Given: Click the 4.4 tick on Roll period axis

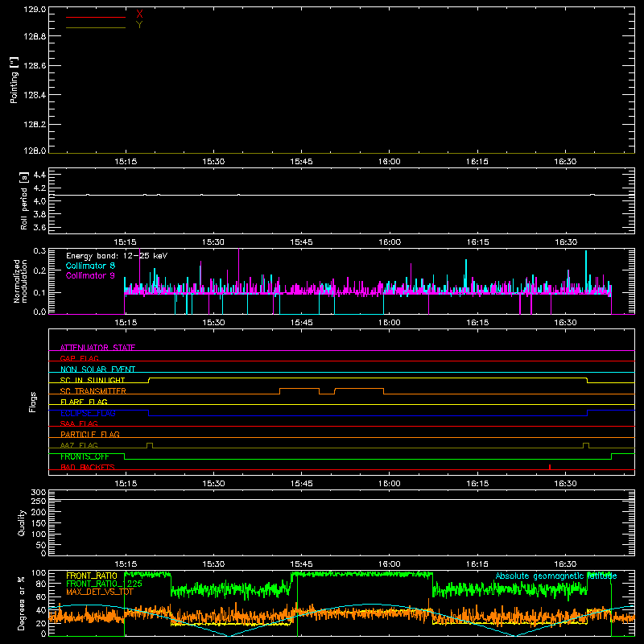Looking at the screenshot, I should click(x=39, y=175).
